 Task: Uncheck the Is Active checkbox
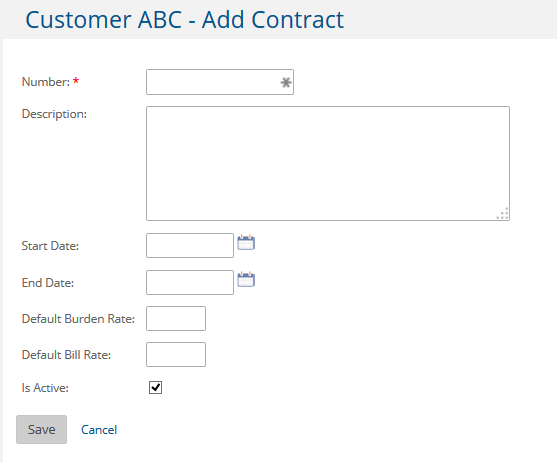click(156, 387)
